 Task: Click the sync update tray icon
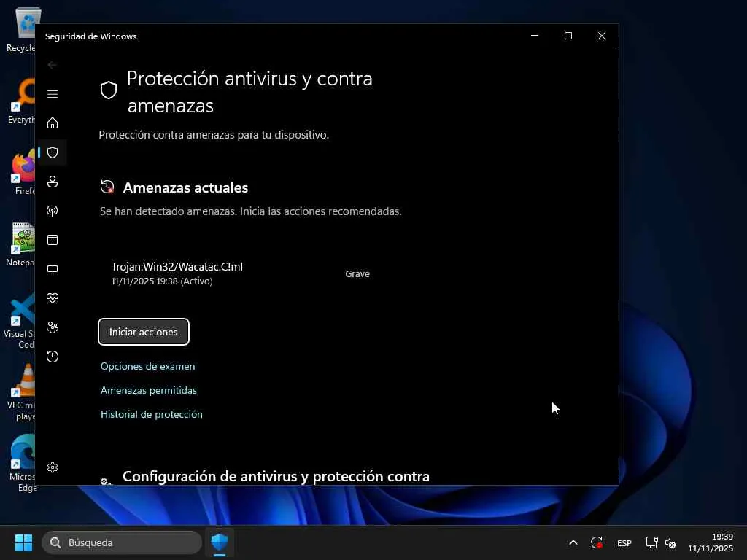click(x=597, y=542)
